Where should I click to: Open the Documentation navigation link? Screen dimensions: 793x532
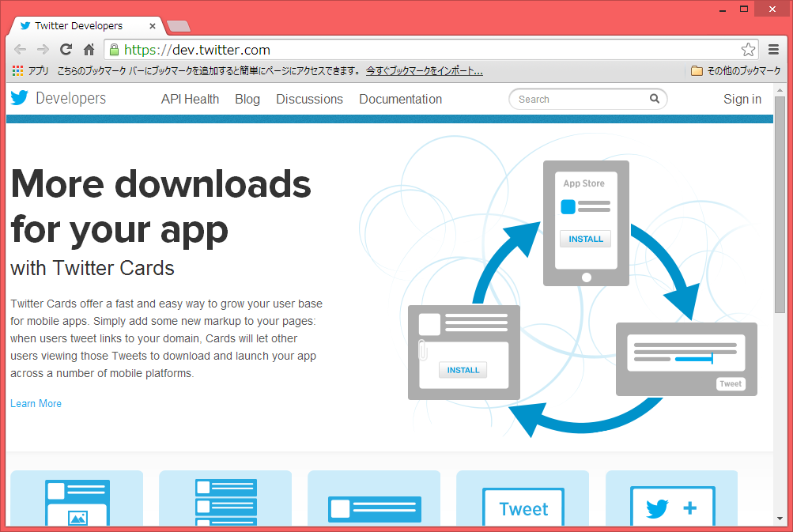tap(401, 99)
